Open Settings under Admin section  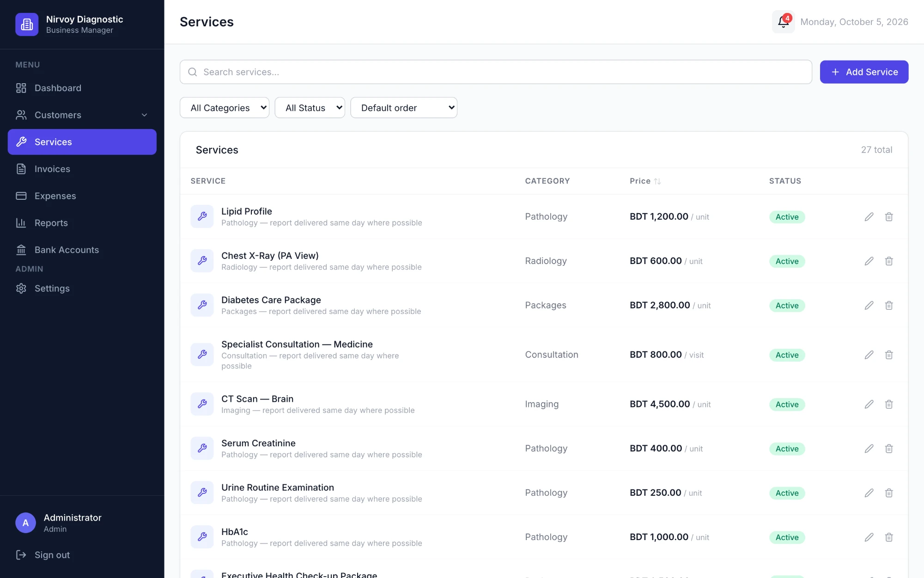coord(82,289)
